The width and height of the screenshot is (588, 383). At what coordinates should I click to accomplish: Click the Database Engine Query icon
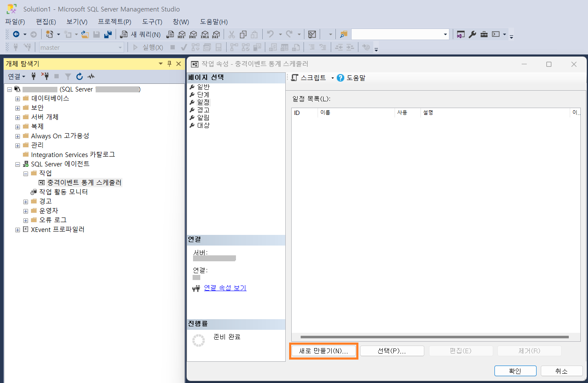170,34
